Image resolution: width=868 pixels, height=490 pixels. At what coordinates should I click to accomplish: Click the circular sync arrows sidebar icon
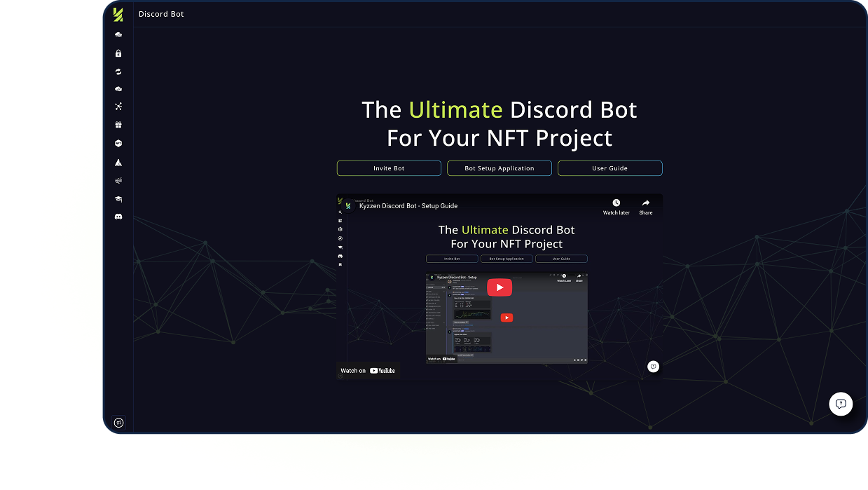118,72
